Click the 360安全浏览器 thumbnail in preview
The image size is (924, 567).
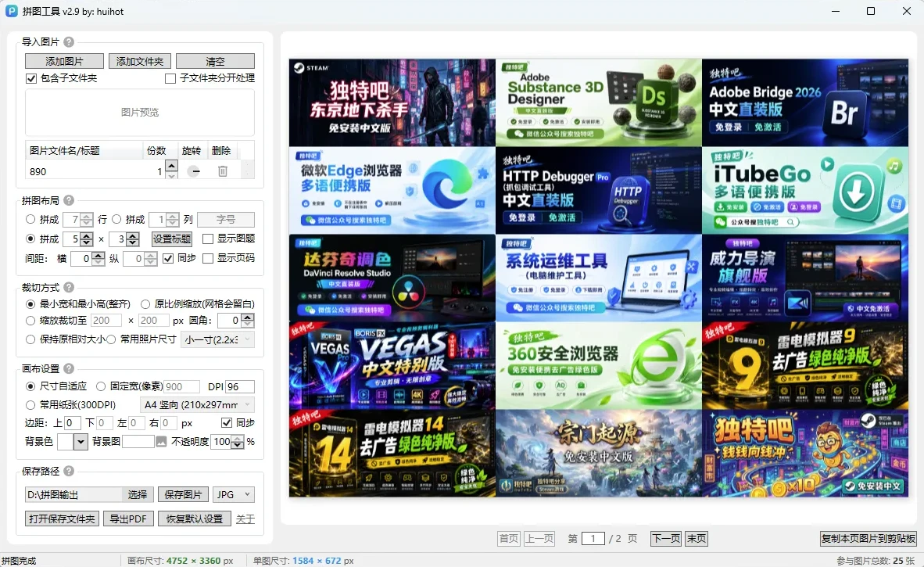pos(599,365)
